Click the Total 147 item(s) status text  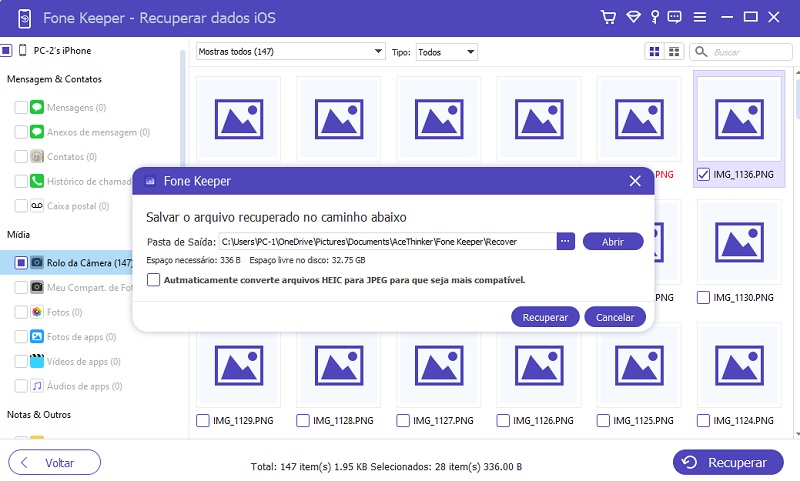(386, 466)
